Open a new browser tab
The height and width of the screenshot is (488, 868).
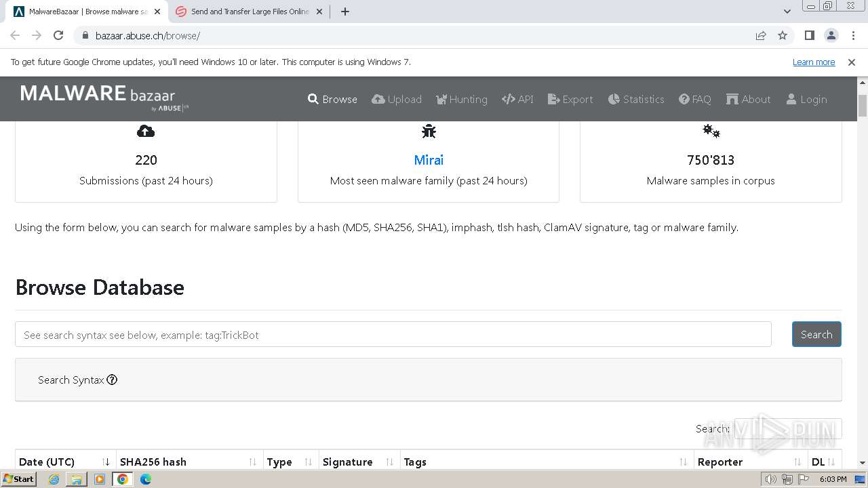pyautogui.click(x=345, y=12)
